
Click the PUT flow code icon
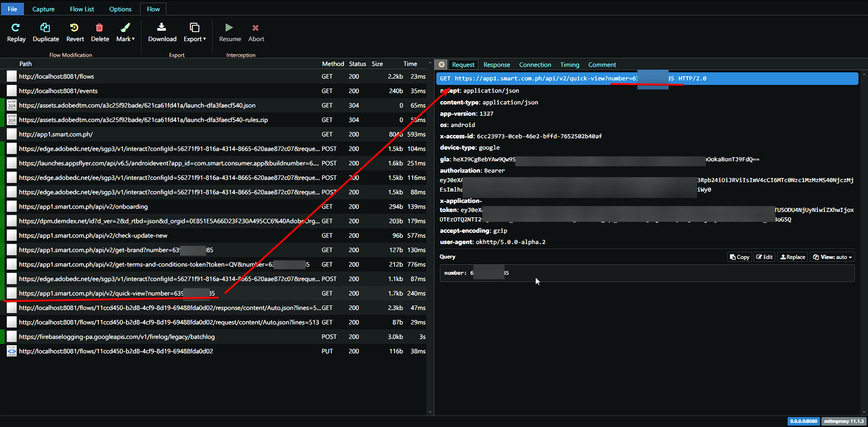coord(12,351)
